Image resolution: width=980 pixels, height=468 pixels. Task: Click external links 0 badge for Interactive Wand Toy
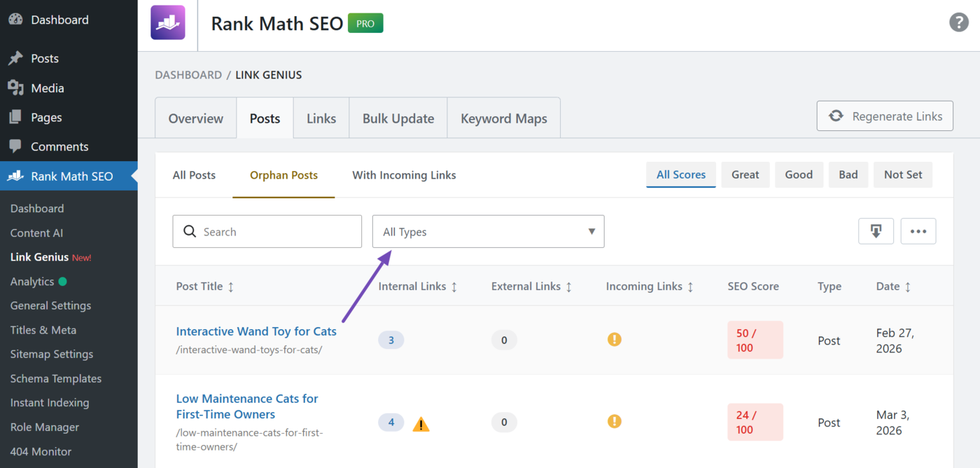(504, 340)
